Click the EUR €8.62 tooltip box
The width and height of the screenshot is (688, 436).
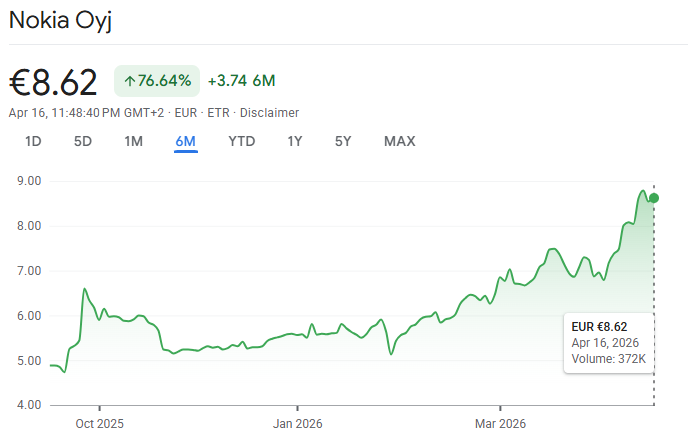tap(609, 343)
